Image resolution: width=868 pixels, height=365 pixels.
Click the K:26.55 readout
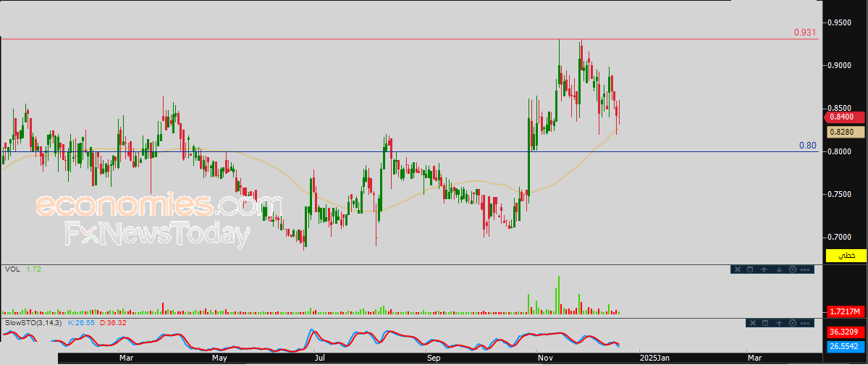[81, 322]
